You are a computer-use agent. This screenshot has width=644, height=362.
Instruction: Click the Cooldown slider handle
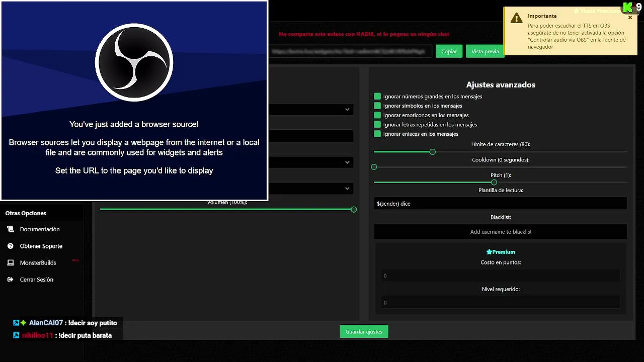[374, 167]
